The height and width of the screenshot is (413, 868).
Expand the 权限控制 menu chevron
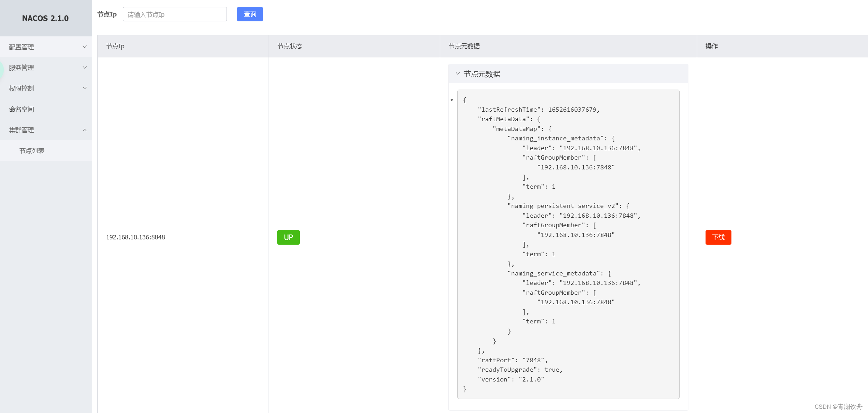coord(84,88)
